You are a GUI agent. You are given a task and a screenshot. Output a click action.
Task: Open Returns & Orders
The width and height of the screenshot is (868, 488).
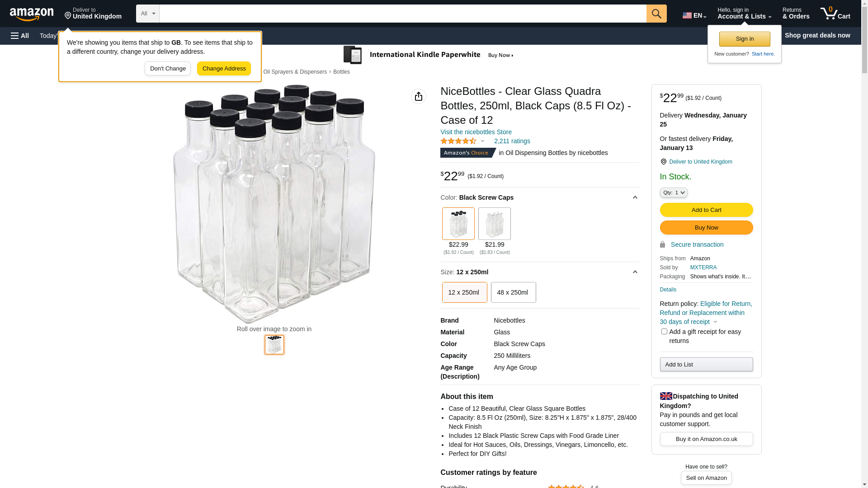click(x=796, y=14)
